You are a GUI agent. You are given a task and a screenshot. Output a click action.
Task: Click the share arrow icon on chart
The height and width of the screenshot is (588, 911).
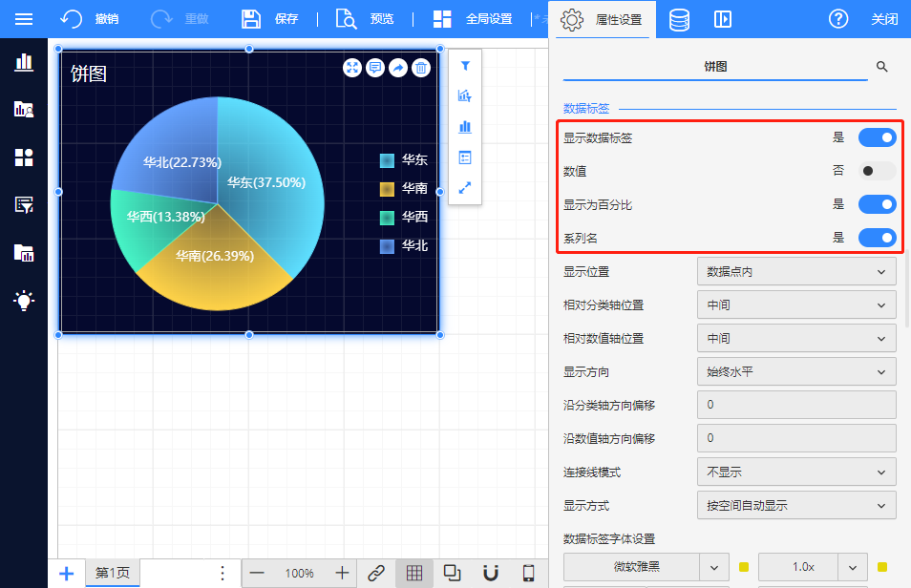(x=398, y=68)
